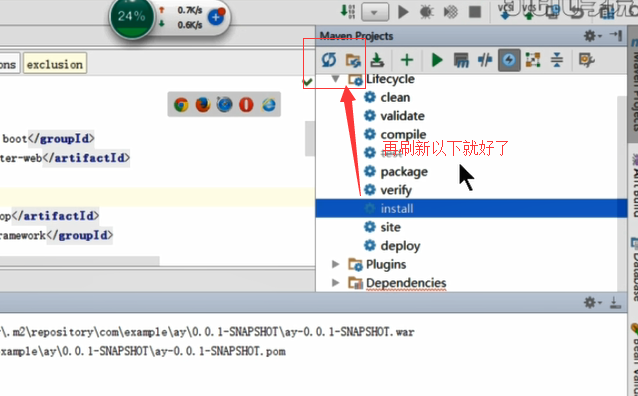The image size is (638, 396).
Task: Select the verify lifecycle goal
Action: click(396, 190)
